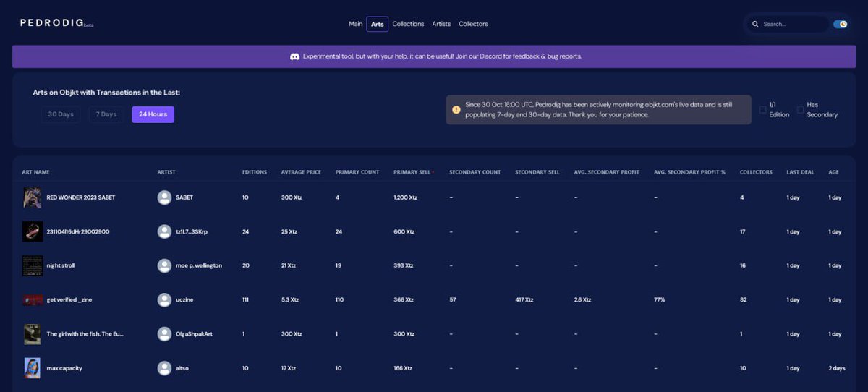Click the warning icon in monitoring notice
This screenshot has width=868, height=392.
tap(456, 110)
